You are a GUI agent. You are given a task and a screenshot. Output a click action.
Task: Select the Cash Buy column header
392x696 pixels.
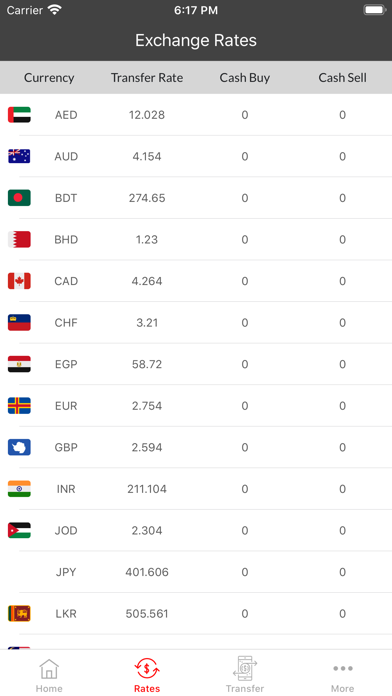pyautogui.click(x=245, y=78)
